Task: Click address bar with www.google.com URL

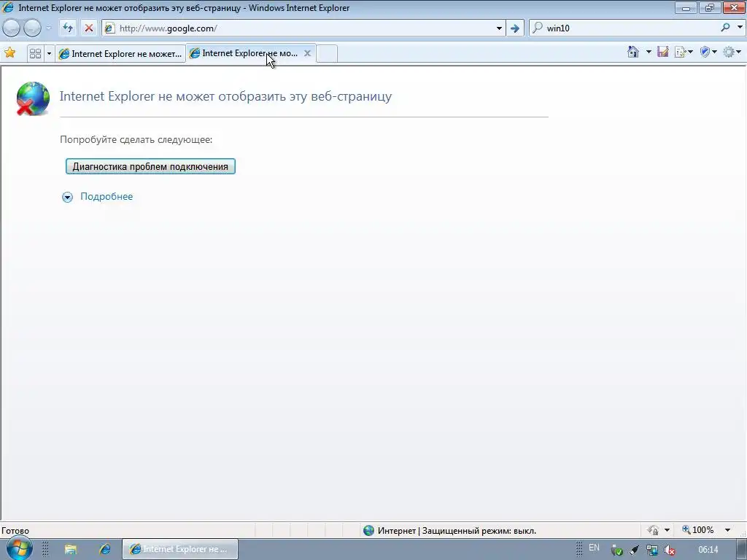Action: pyautogui.click(x=305, y=28)
